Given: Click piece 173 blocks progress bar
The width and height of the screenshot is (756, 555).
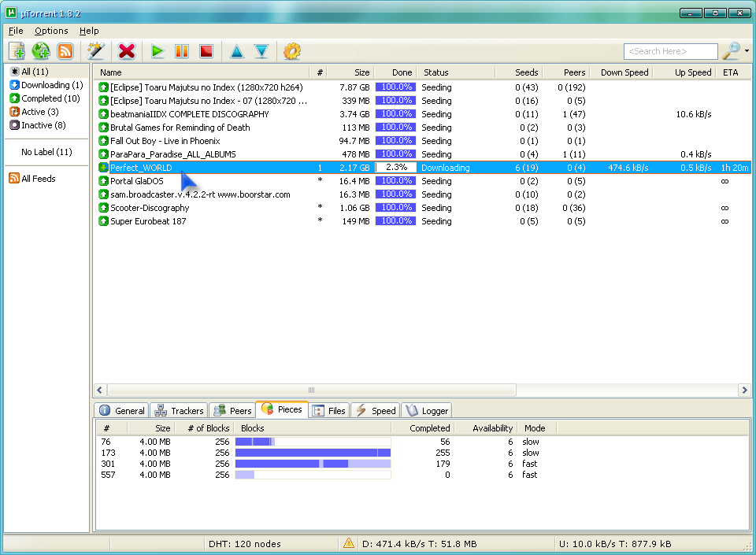Looking at the screenshot, I should pos(313,453).
